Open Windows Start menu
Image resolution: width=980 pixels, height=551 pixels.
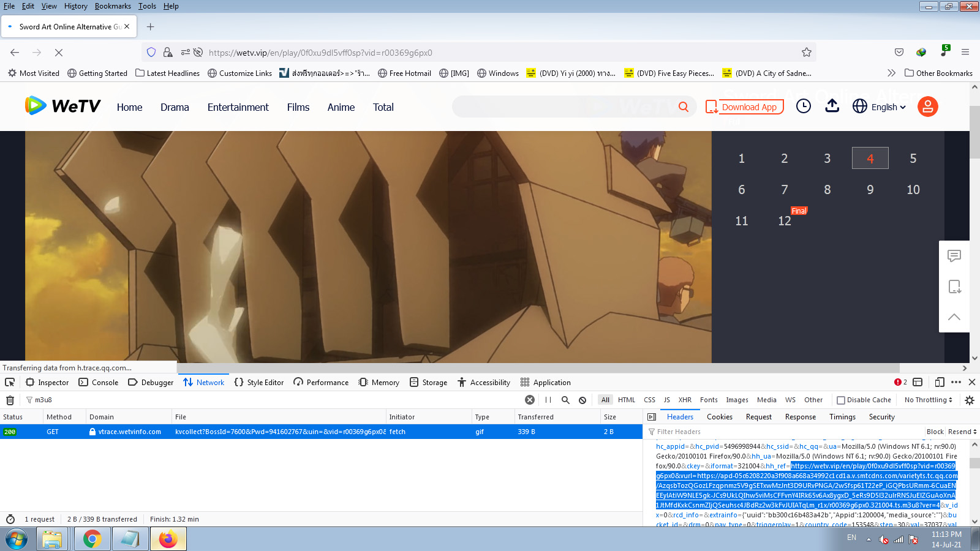(17, 539)
